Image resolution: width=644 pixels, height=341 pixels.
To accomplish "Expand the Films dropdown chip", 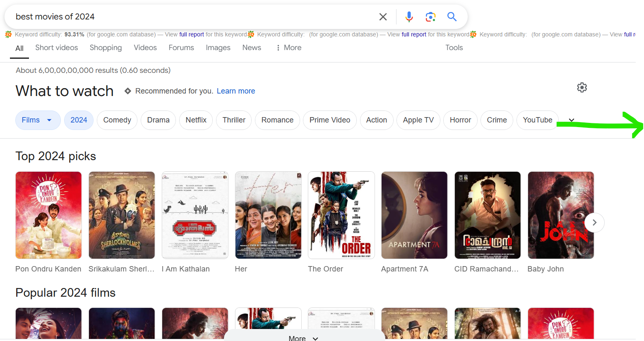I will [x=38, y=120].
